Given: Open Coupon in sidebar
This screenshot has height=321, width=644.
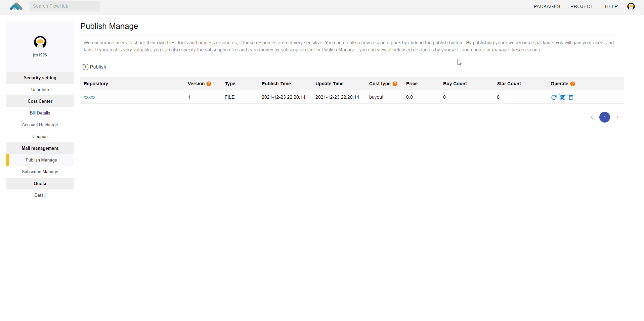Looking at the screenshot, I should coord(40,136).
